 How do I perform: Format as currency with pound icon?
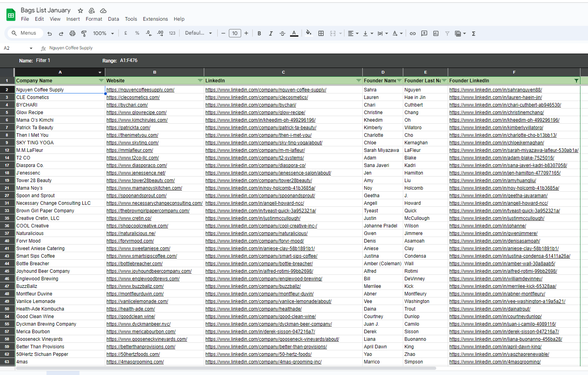click(x=126, y=33)
